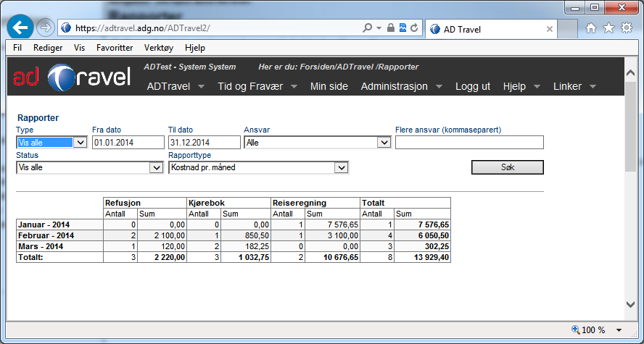Go back with the browser Back arrow
The height and width of the screenshot is (344, 644).
[x=20, y=28]
